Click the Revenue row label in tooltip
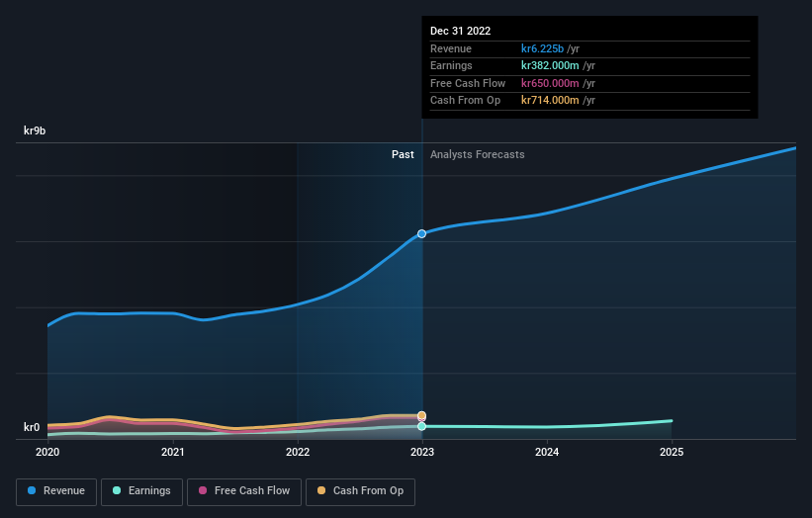This screenshot has height=518, width=812. pos(451,48)
